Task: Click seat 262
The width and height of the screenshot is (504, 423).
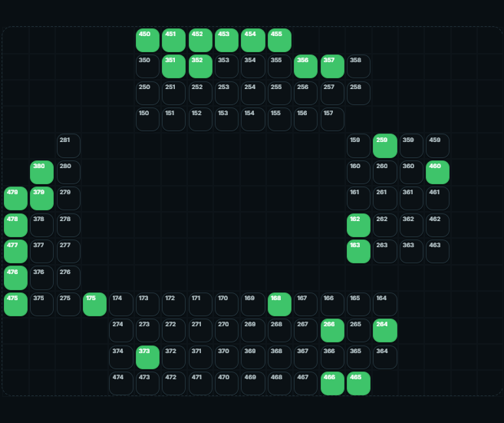Action: point(385,225)
